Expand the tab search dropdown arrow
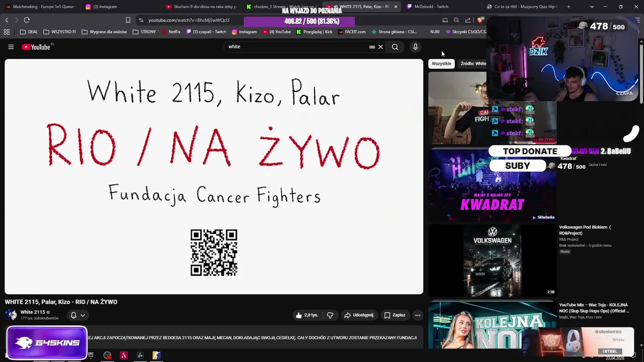 (592, 7)
